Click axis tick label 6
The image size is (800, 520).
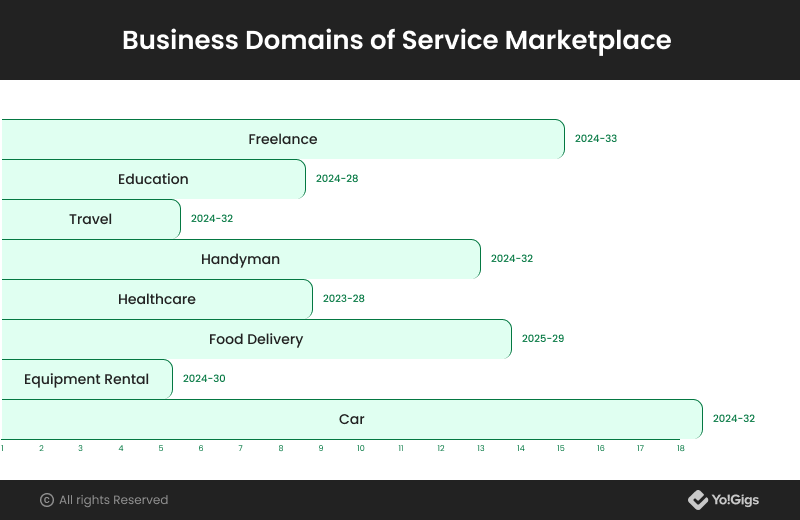pos(201,448)
